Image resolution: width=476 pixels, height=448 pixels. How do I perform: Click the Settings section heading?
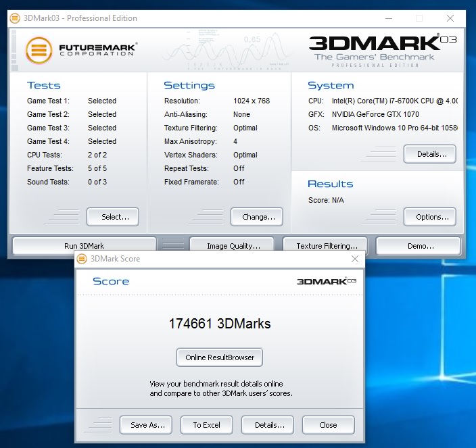(x=189, y=85)
